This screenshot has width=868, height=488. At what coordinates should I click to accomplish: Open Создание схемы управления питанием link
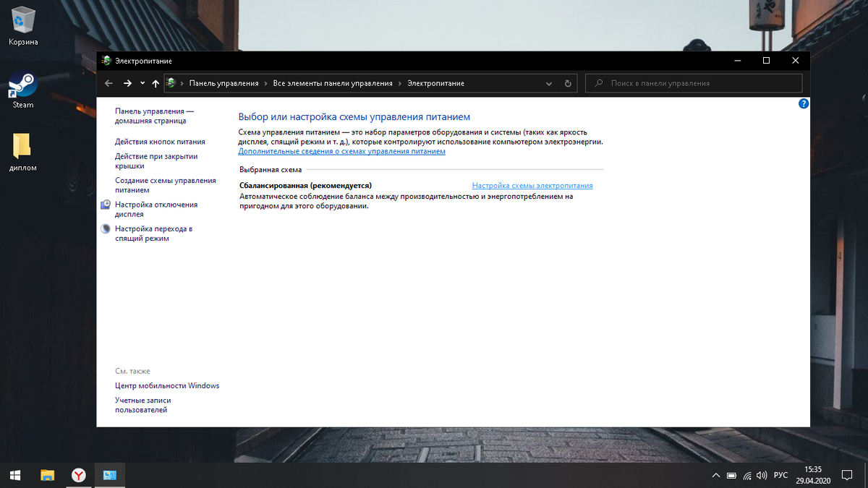[x=165, y=185]
